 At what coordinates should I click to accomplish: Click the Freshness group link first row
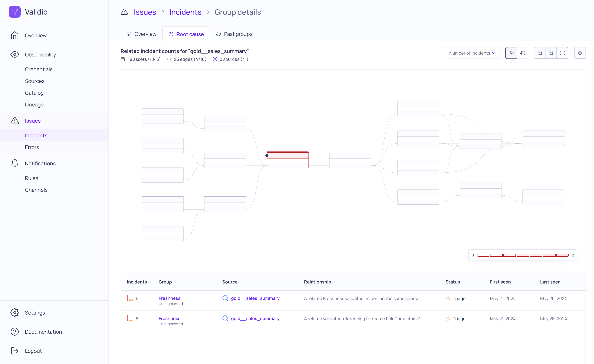169,298
